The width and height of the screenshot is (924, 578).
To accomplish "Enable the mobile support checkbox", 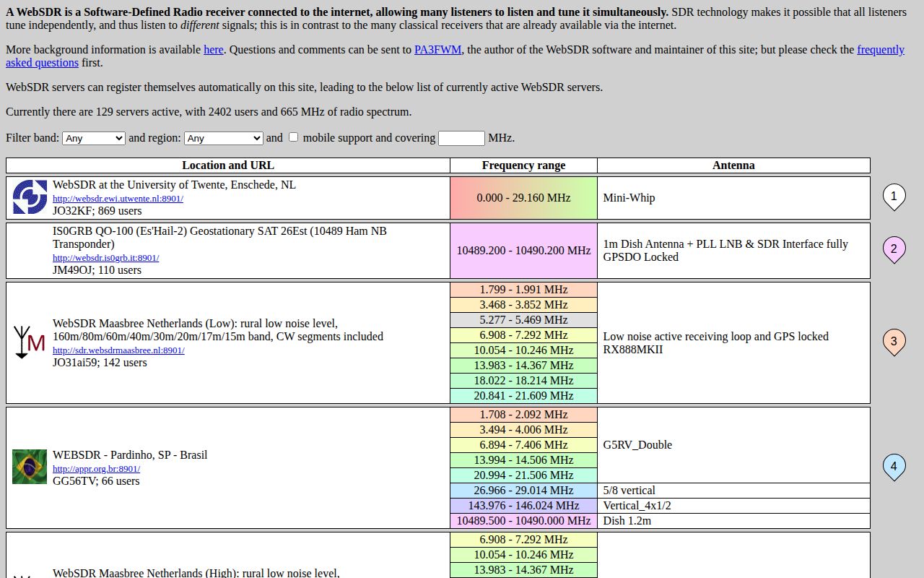I will pos(294,137).
